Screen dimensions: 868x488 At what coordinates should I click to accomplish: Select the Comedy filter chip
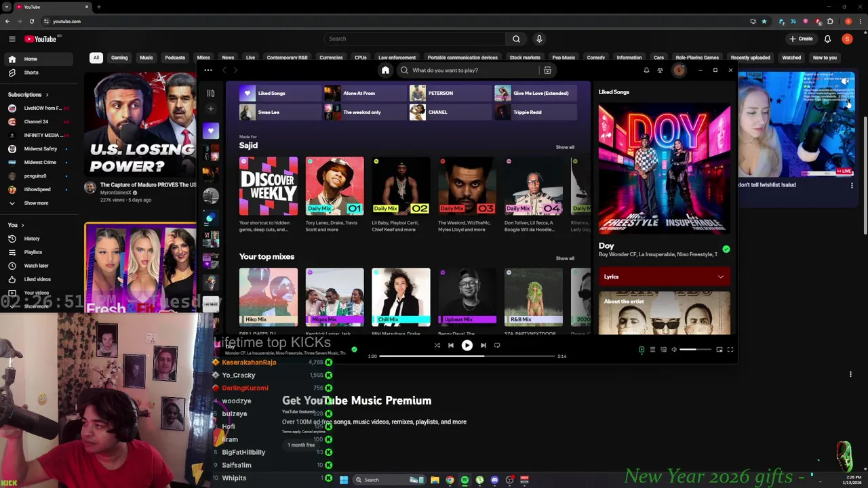tap(596, 58)
